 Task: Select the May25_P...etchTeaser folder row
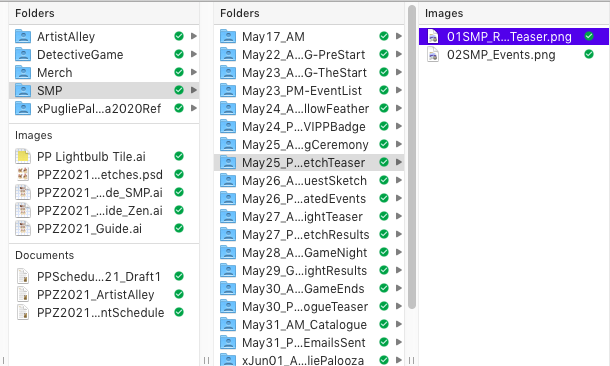tap(309, 163)
